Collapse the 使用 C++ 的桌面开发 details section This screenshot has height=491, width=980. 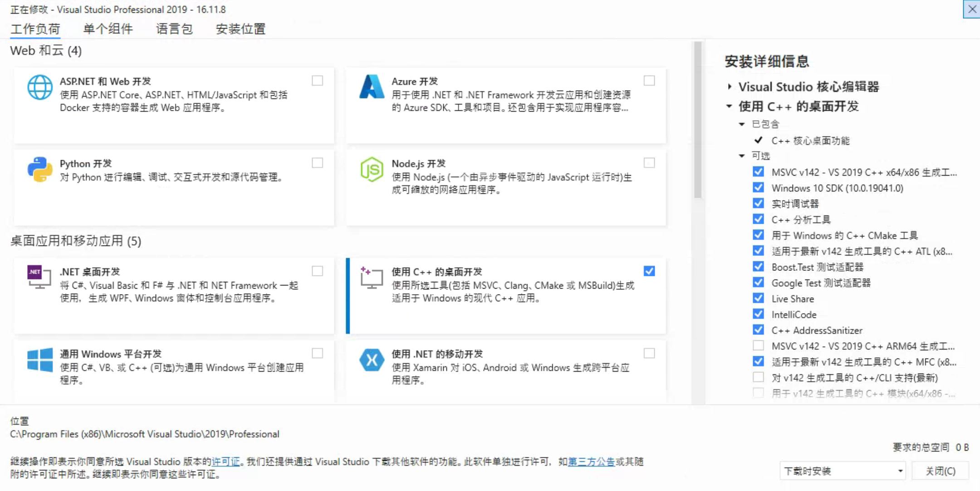point(729,106)
